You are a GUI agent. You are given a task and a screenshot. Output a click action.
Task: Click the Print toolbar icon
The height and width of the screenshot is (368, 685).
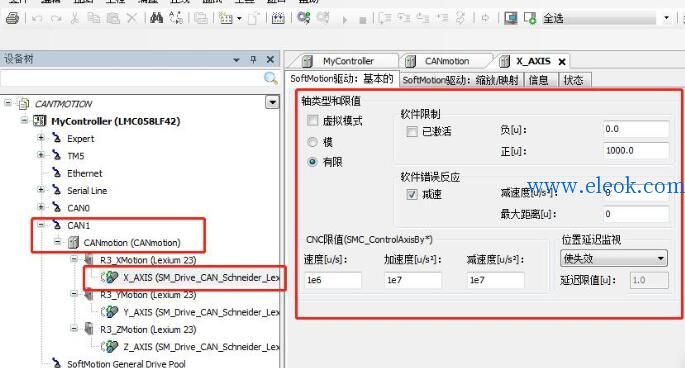[x=12, y=18]
